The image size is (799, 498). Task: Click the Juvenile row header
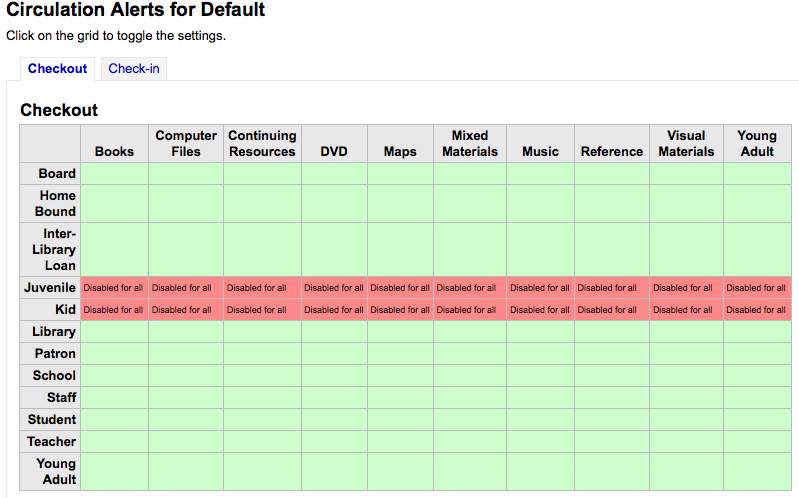click(50, 288)
